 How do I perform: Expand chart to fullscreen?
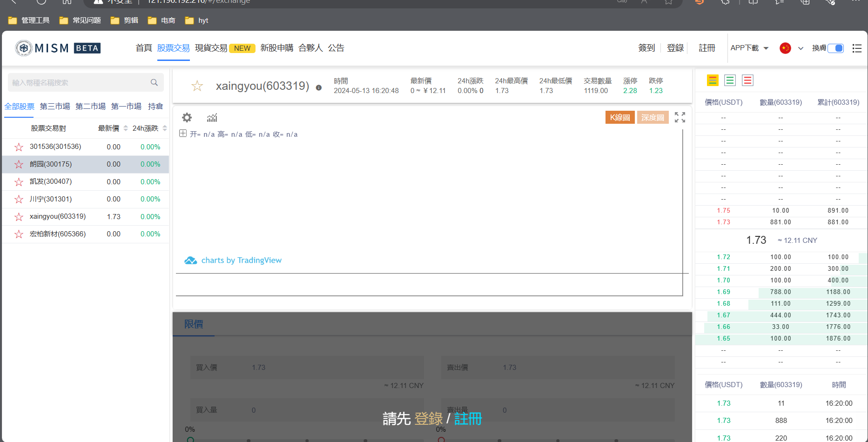point(680,117)
